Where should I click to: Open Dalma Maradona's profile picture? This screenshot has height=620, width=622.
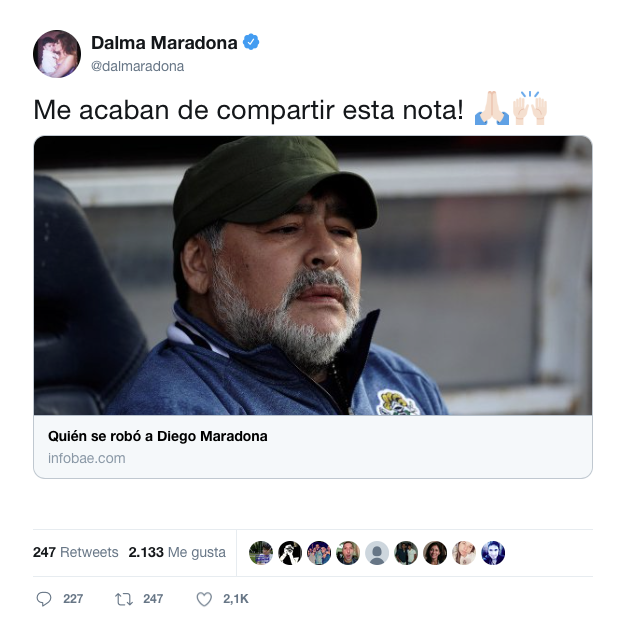(57, 54)
